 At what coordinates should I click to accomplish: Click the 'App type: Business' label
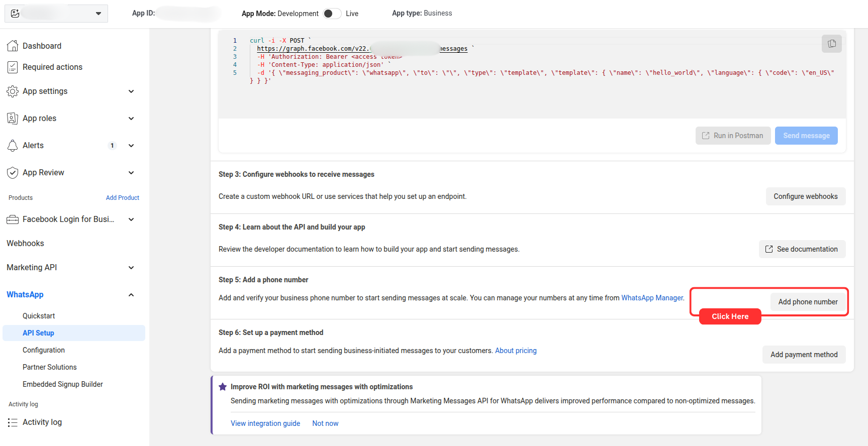pos(422,13)
